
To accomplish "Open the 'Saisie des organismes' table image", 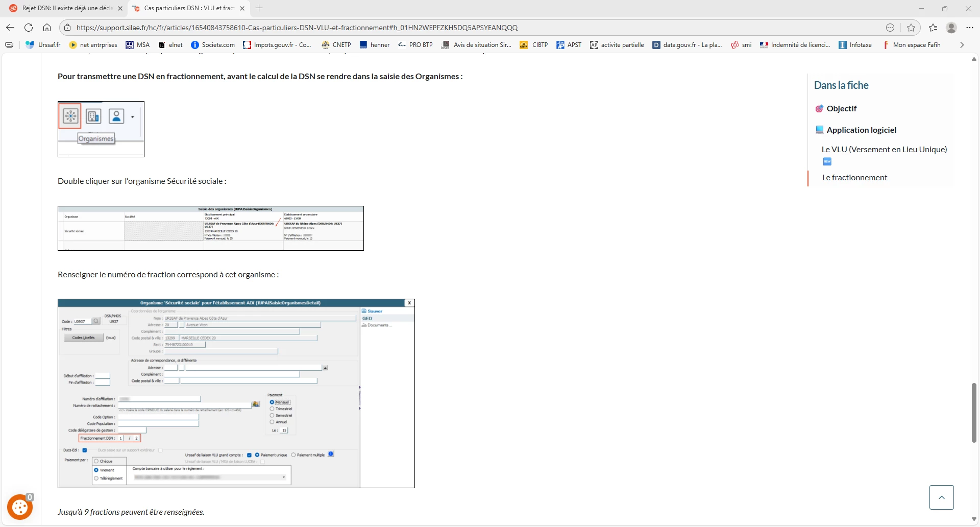I will tap(211, 228).
